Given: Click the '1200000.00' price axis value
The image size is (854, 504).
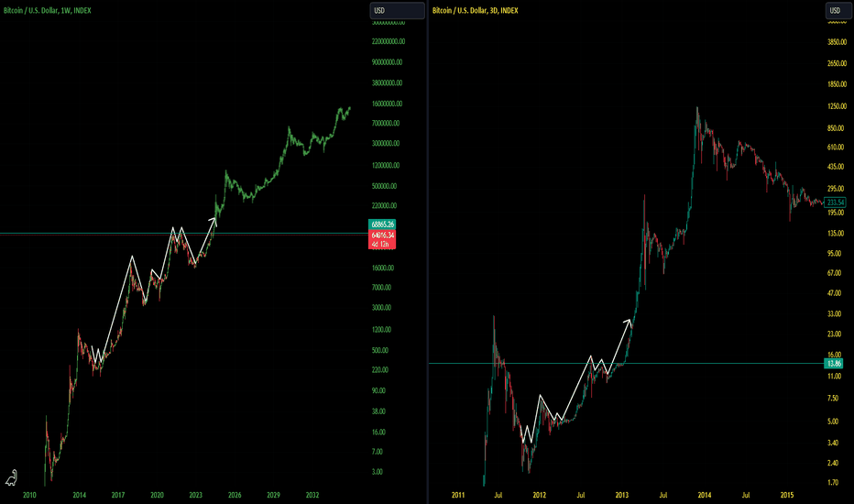Looking at the screenshot, I should (x=386, y=165).
